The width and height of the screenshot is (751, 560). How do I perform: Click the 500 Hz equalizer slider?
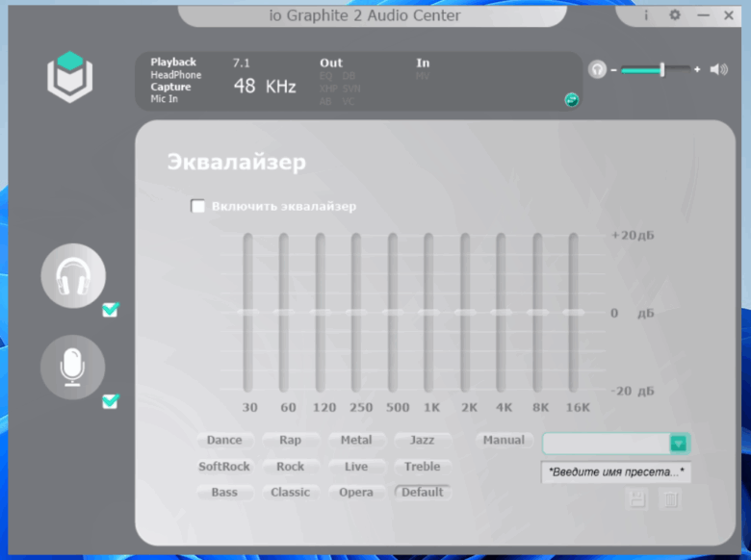392,313
